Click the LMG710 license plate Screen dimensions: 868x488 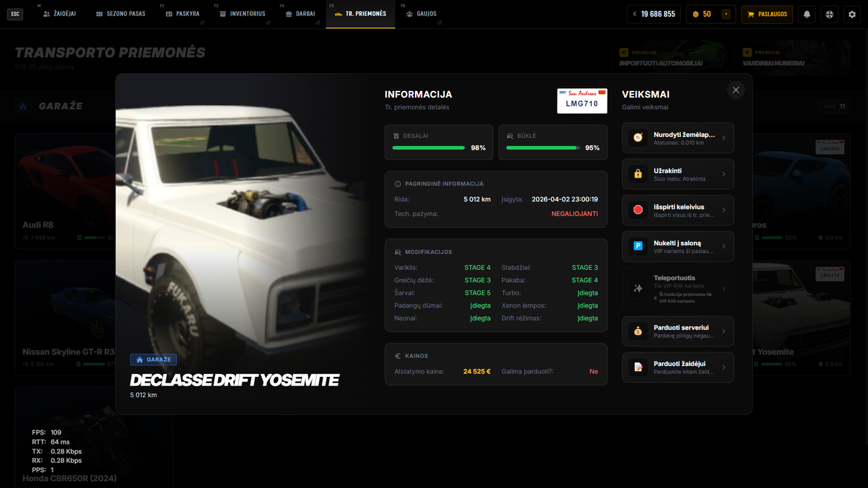coord(582,101)
